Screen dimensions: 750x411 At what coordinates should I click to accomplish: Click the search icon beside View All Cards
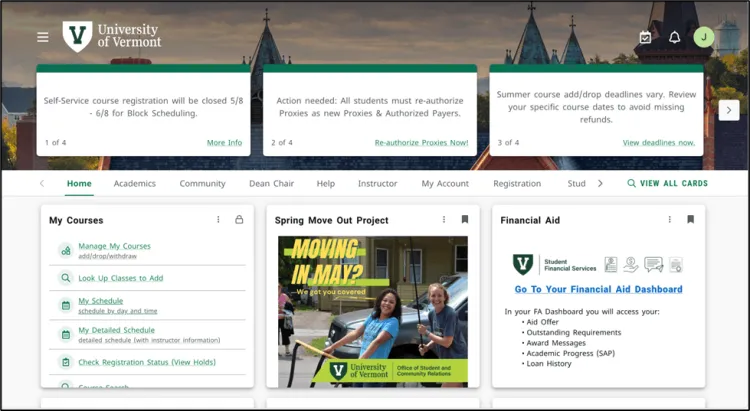click(x=631, y=183)
